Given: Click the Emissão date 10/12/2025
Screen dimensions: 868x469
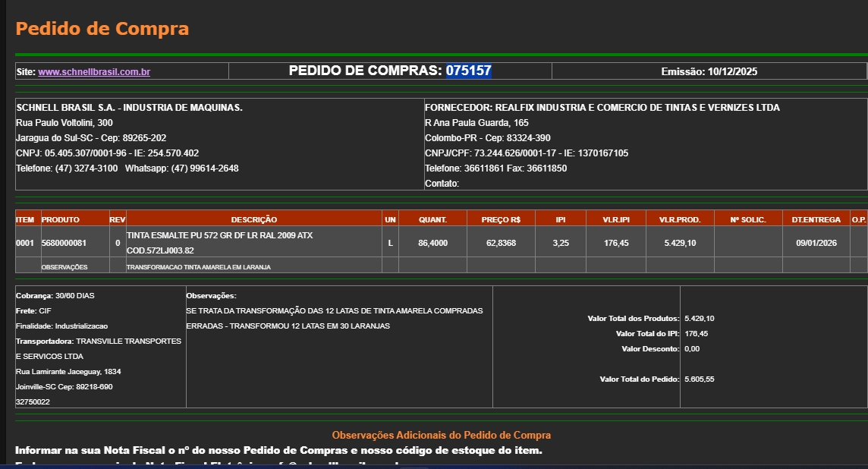Looking at the screenshot, I should tap(709, 72).
